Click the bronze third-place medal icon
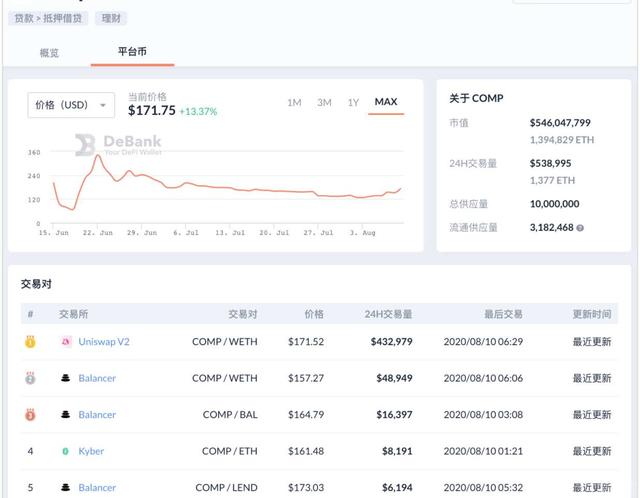This screenshot has width=640, height=498. [x=30, y=414]
